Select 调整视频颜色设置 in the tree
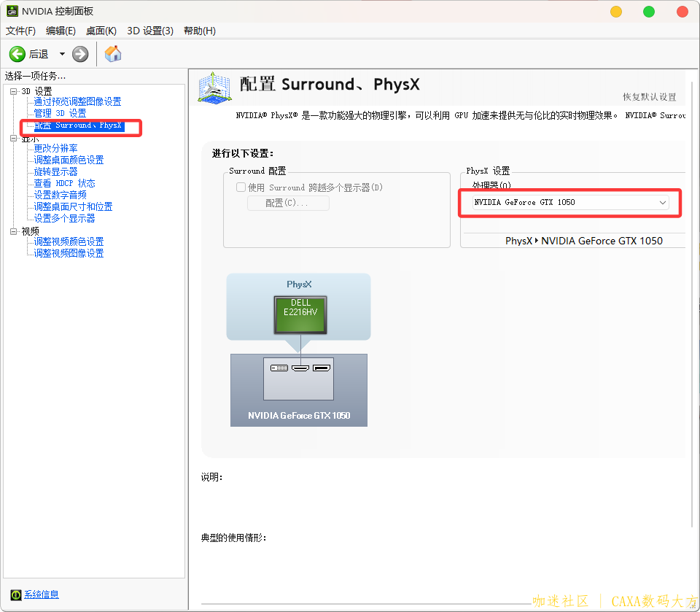The height and width of the screenshot is (612, 700). point(69,241)
